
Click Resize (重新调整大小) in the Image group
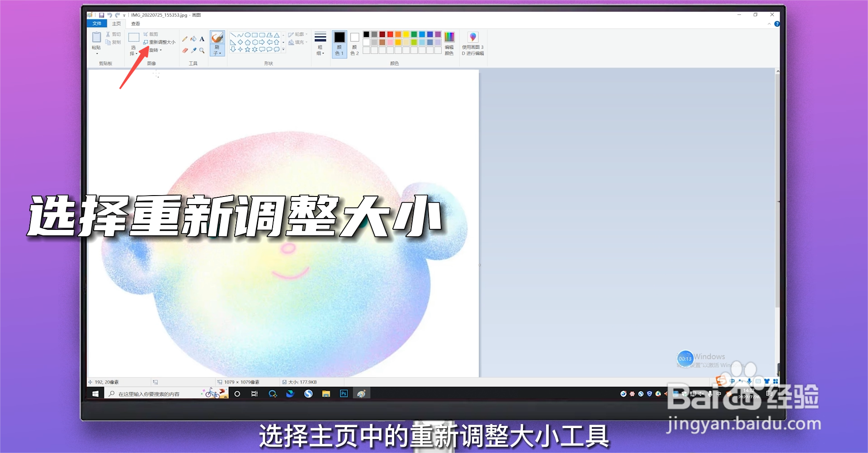click(159, 42)
